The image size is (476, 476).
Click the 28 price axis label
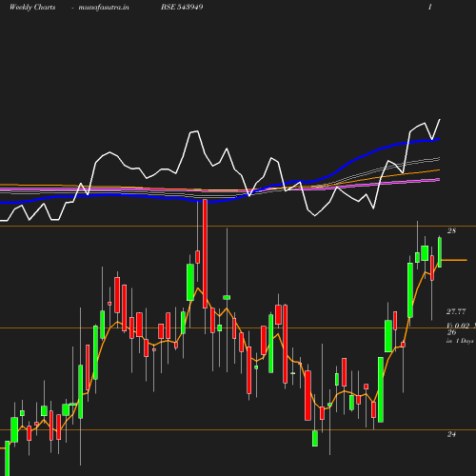click(x=451, y=230)
